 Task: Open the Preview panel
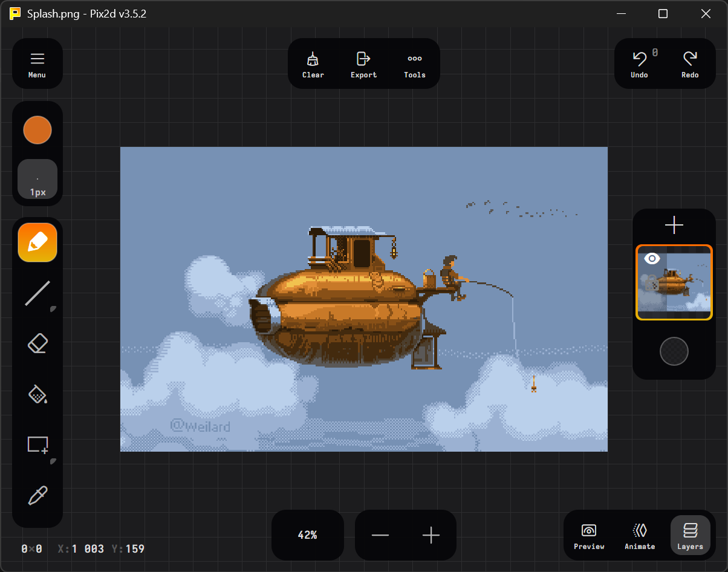[589, 535]
